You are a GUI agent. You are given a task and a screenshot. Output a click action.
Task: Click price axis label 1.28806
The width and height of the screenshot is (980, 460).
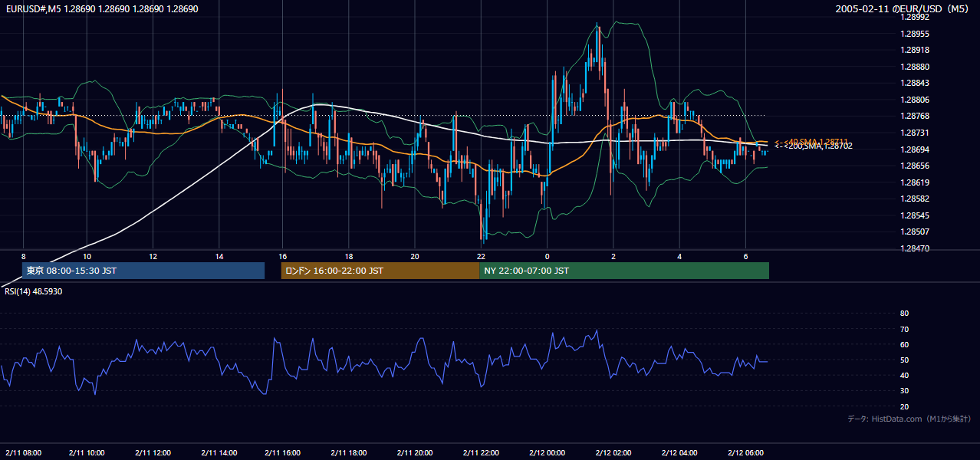(915, 100)
